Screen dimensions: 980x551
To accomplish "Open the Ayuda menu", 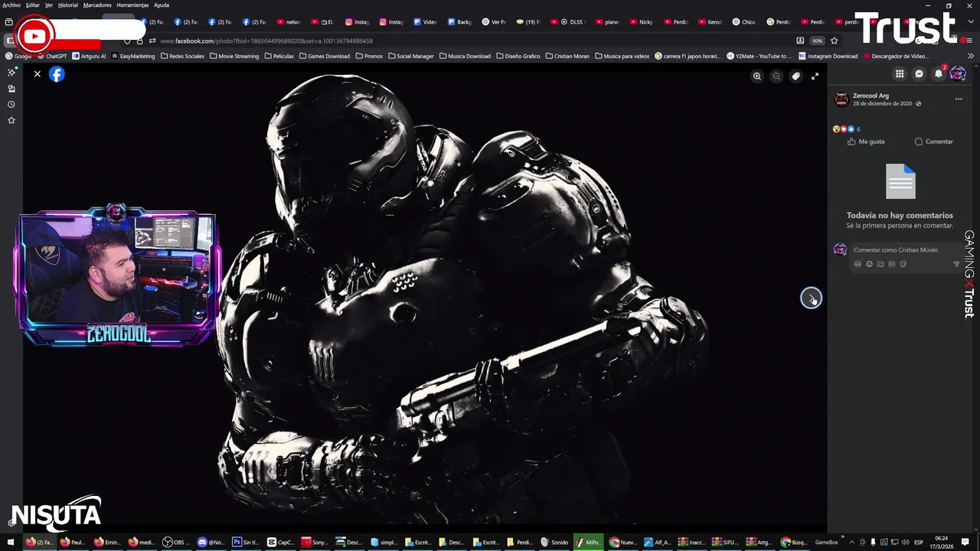I will click(x=162, y=5).
